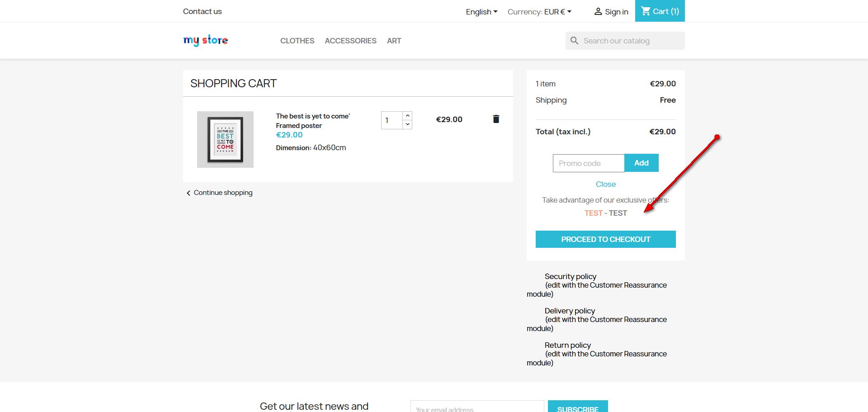Screen dimensions: 868x412
Task: Open the Accessories menu
Action: tap(350, 41)
